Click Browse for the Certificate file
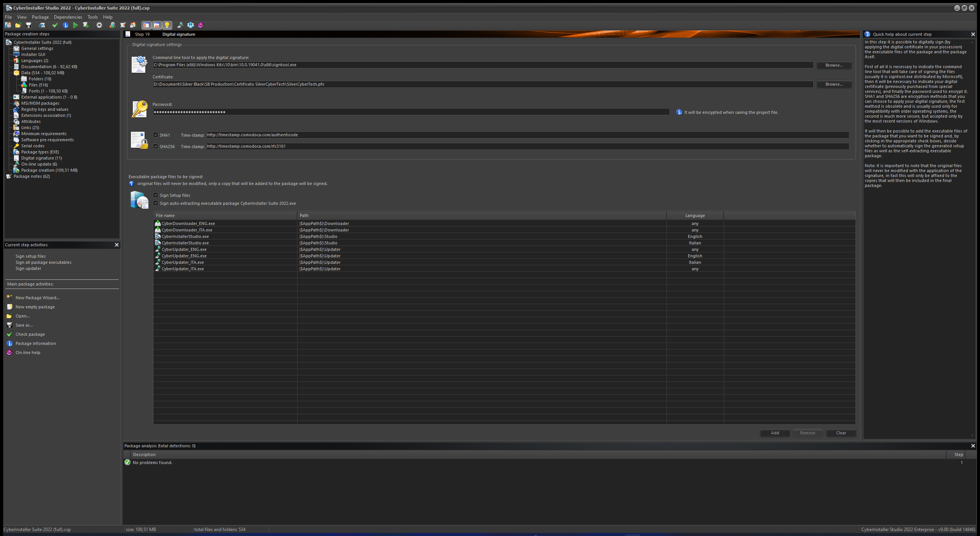The width and height of the screenshot is (980, 536). (x=834, y=84)
